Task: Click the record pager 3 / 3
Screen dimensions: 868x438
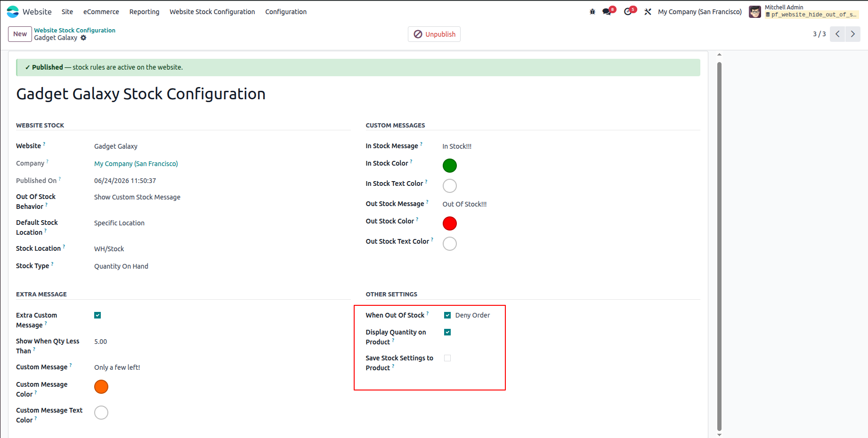Action: (819, 34)
